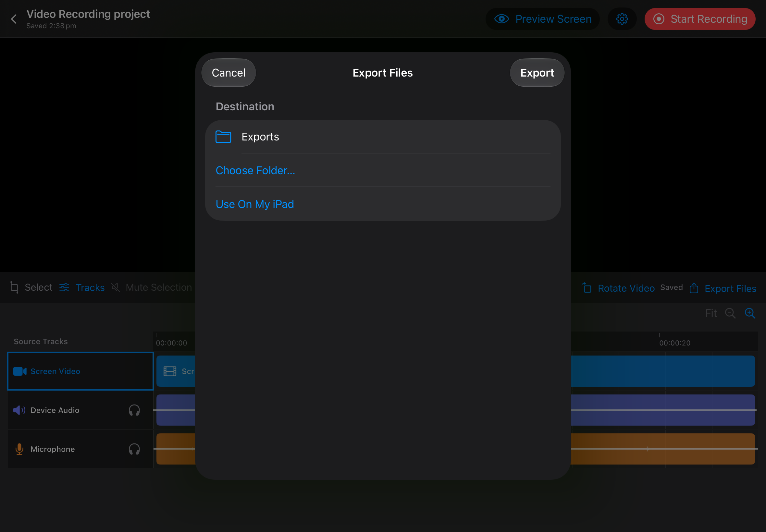766x532 pixels.
Task: Click the Start Recording button
Action: pos(700,19)
